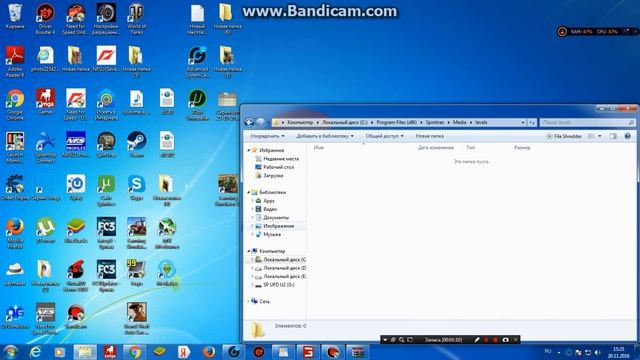Open the Recycle Bin (Корзина) desktop icon
This screenshot has width=640, height=360.
[x=15, y=16]
